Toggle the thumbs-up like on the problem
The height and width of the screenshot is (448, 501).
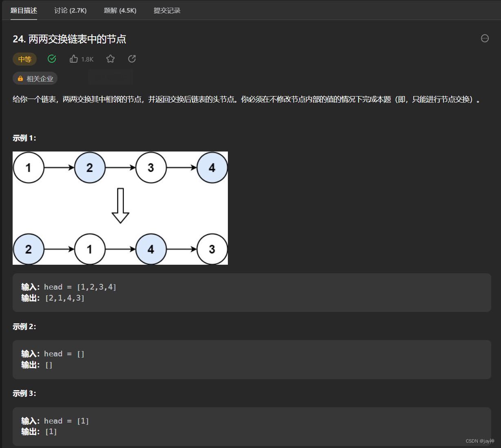pyautogui.click(x=74, y=59)
